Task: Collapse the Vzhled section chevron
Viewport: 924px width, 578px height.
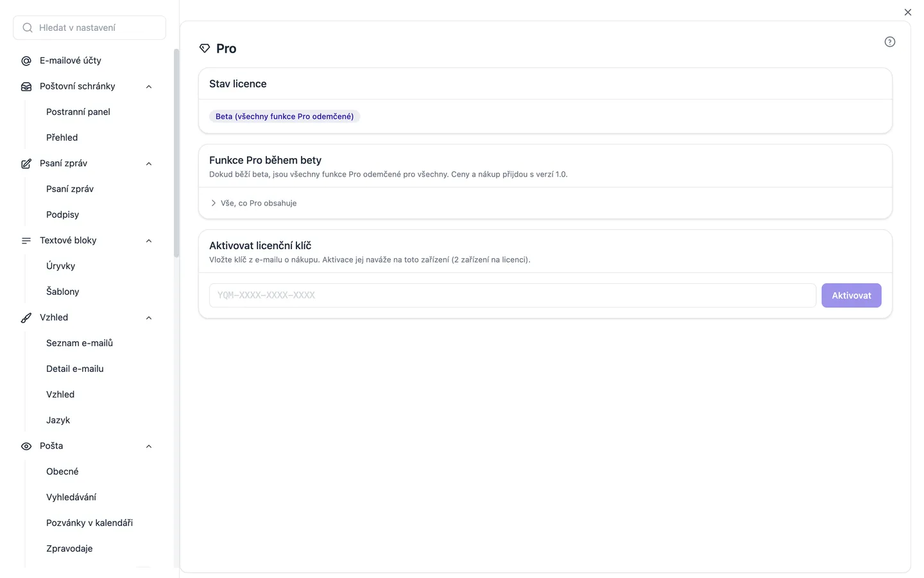Action: point(149,318)
